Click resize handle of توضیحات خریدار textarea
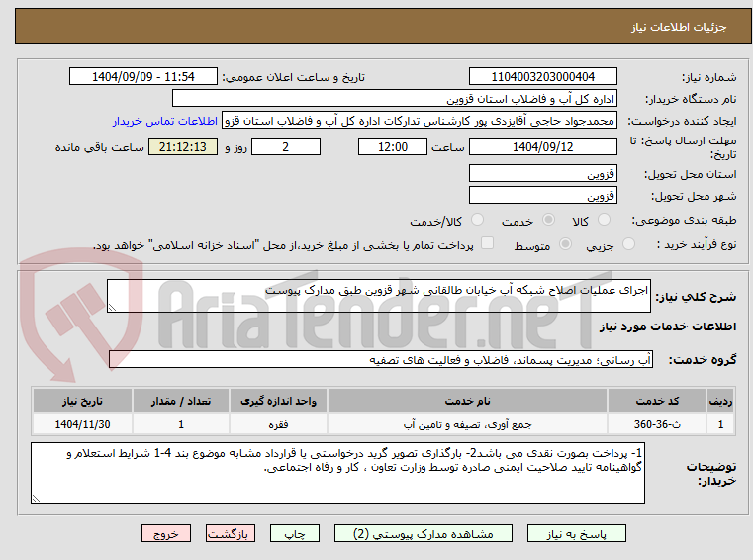This screenshot has height=560, width=753. [x=36, y=498]
